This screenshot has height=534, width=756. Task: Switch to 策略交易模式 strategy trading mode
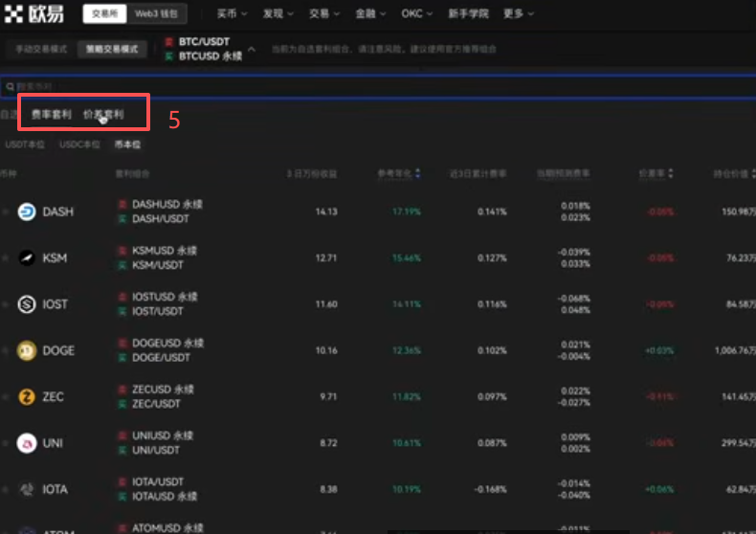pos(112,49)
